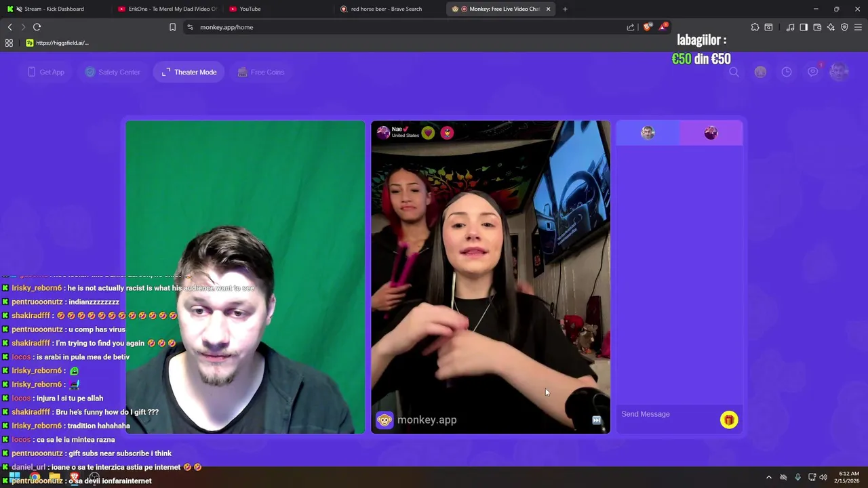Viewport: 868px width, 488px height.
Task: Open the user profile avatar at top right
Action: pyautogui.click(x=840, y=71)
